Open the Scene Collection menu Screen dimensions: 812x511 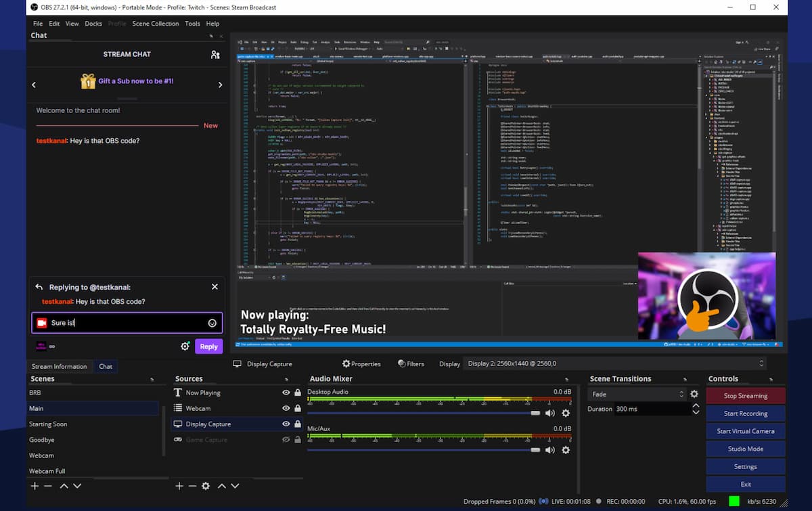coord(155,24)
